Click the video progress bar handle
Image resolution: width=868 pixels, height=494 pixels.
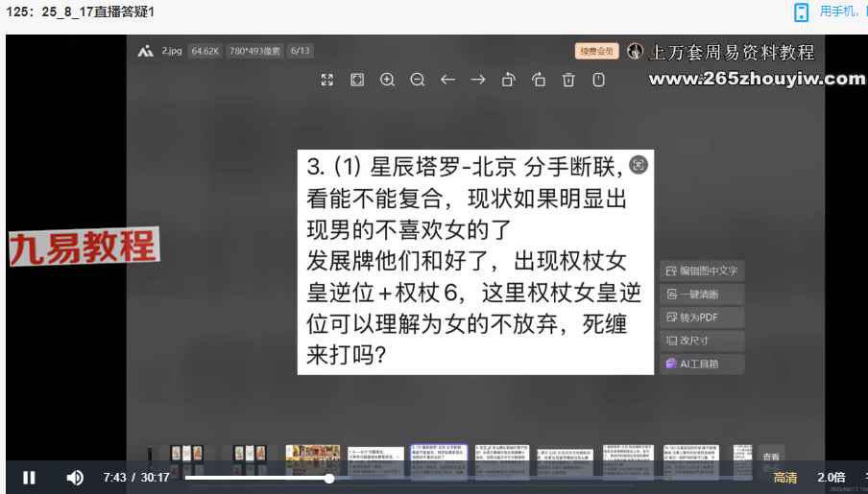click(x=329, y=478)
